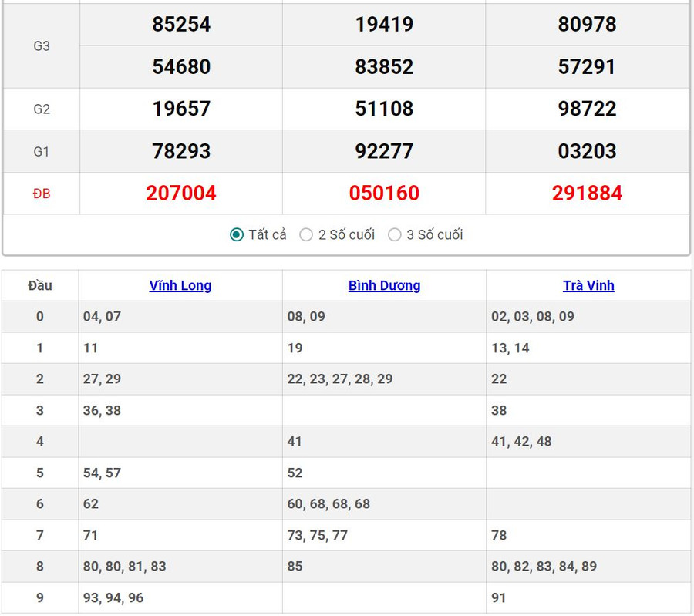The width and height of the screenshot is (694, 616).
Task: Click the G3 result 85254
Action: [181, 25]
